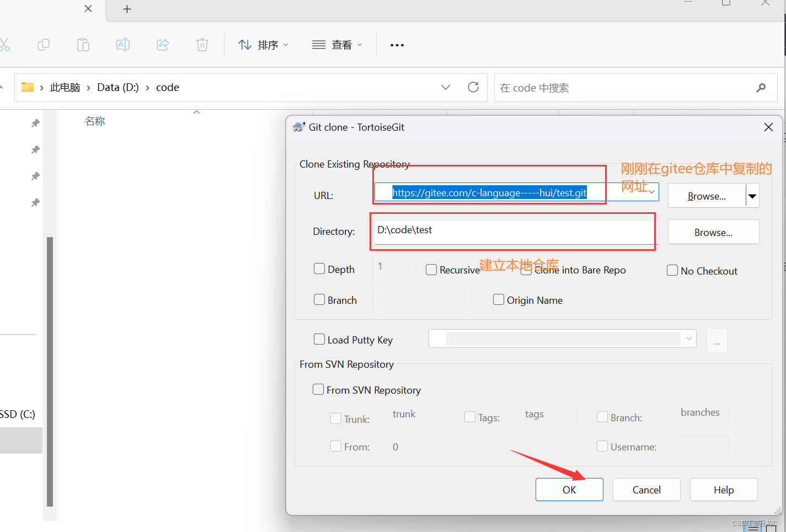The image size is (786, 532).
Task: Click Browse button next to URL
Action: click(707, 196)
